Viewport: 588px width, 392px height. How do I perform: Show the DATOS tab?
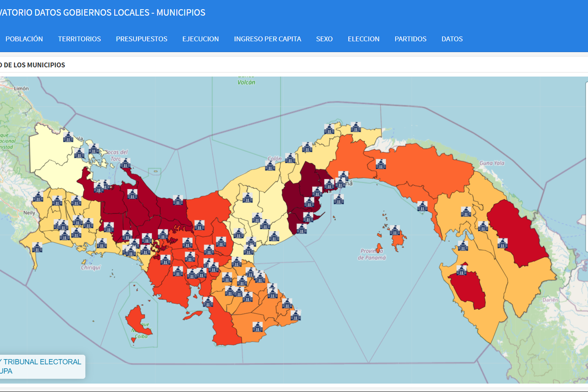452,39
